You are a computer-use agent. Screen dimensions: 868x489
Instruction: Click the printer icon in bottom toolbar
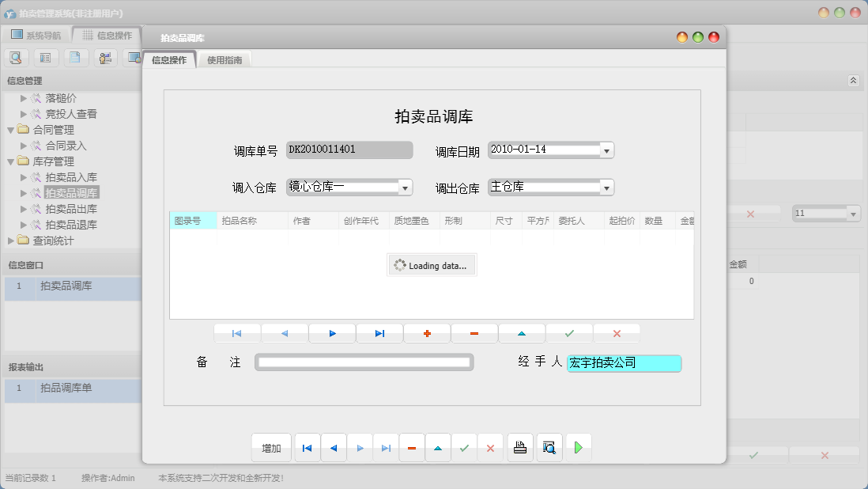pyautogui.click(x=519, y=447)
